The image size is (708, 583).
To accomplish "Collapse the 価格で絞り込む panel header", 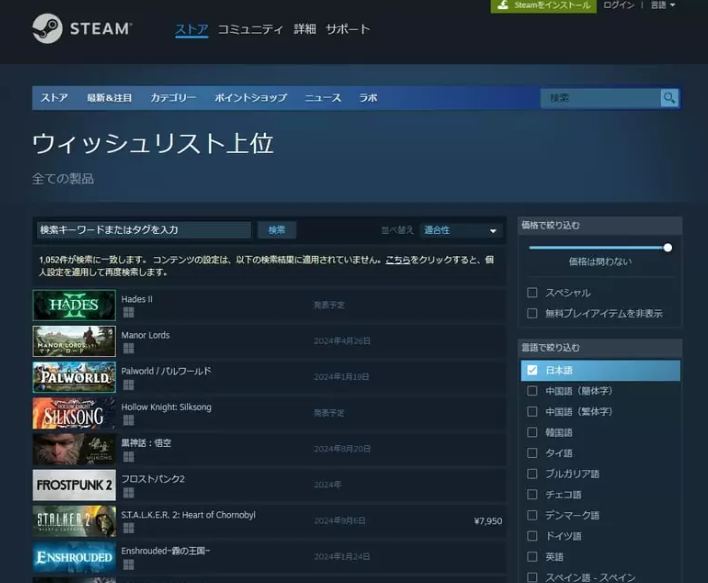I will coord(600,225).
